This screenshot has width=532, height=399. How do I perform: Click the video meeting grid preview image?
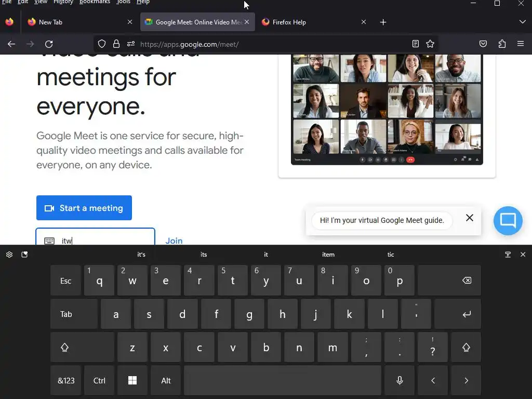[x=387, y=109]
